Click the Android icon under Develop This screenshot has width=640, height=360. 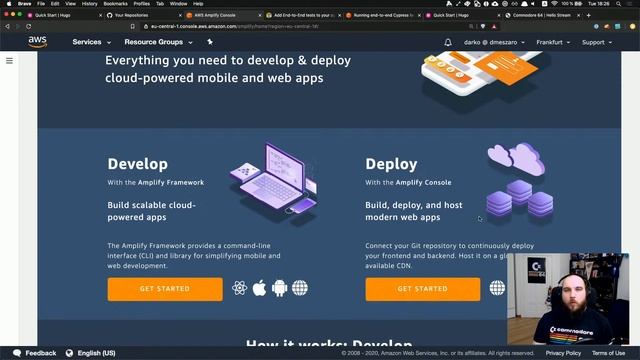[280, 288]
